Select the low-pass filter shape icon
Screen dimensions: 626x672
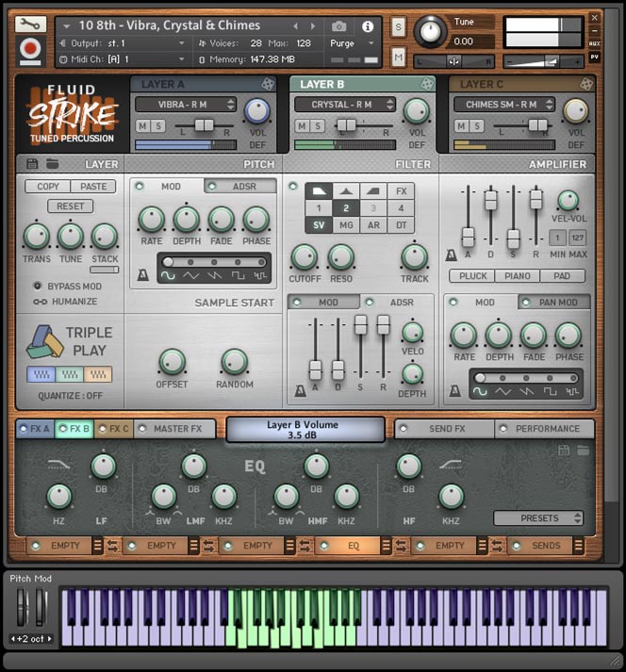[x=319, y=191]
